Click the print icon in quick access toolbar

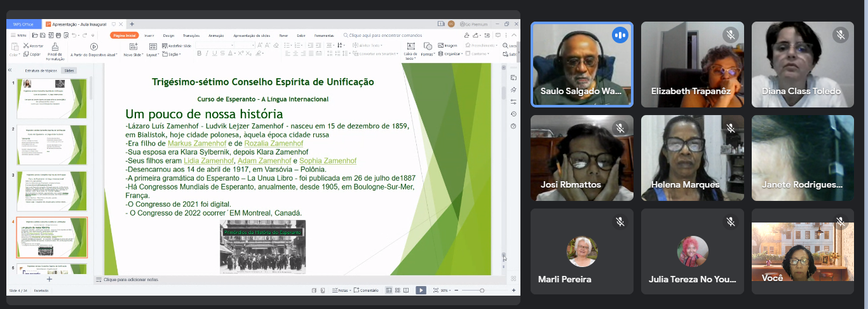58,35
